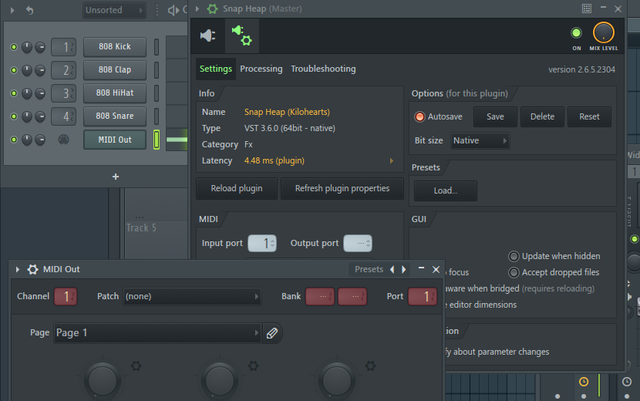The width and height of the screenshot is (640, 401).
Task: Go to next preset in MIDI Out
Action: (404, 270)
